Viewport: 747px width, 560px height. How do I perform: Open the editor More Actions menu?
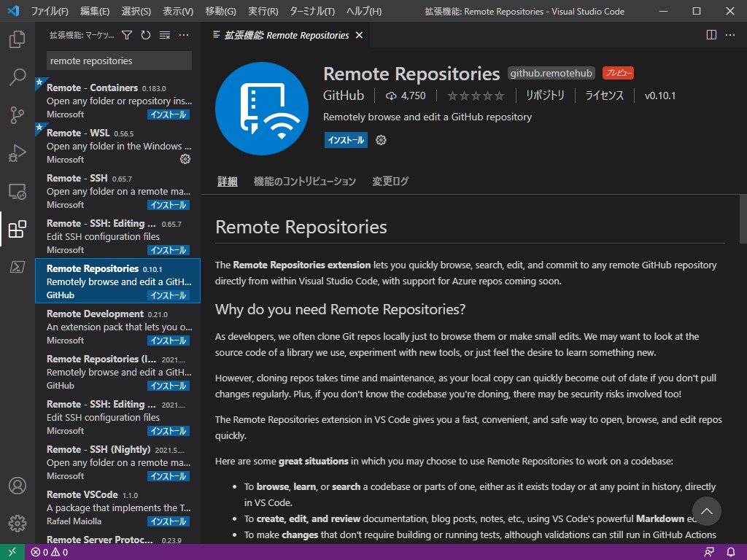click(730, 34)
